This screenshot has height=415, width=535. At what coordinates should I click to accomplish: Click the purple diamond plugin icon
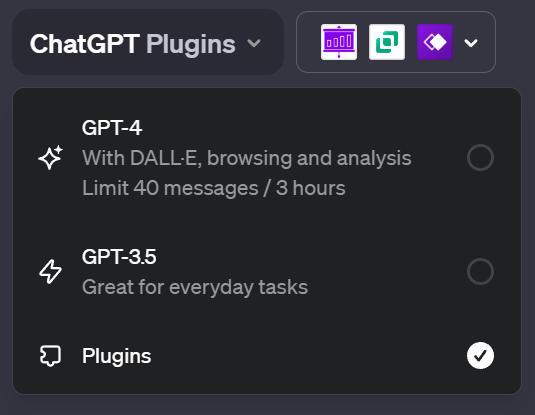coord(435,42)
